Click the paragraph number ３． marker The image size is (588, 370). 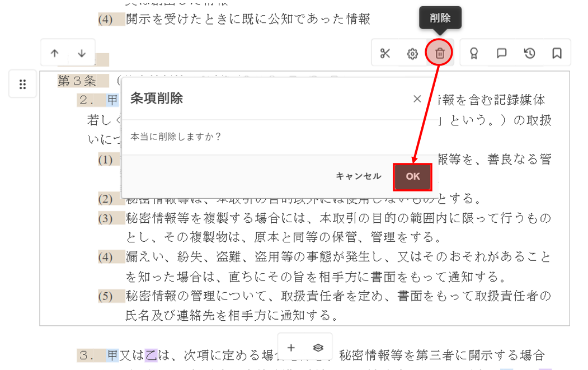pyautogui.click(x=87, y=355)
